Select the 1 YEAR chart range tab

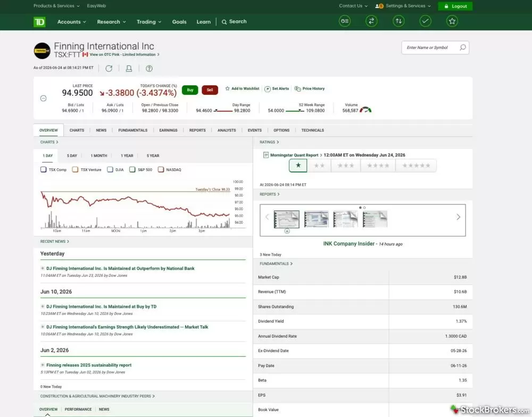click(127, 156)
